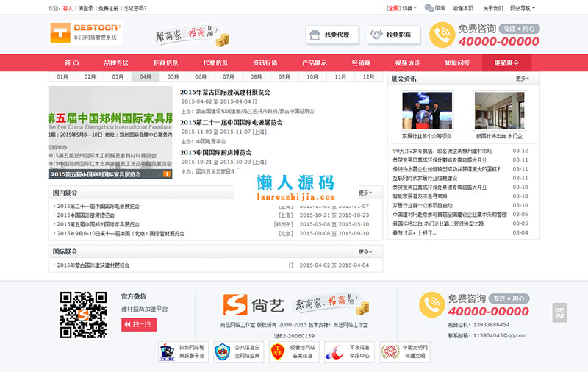The image size is (588, 372).
Task: Click the handshake icon button 我要招商
Action: pos(394,35)
